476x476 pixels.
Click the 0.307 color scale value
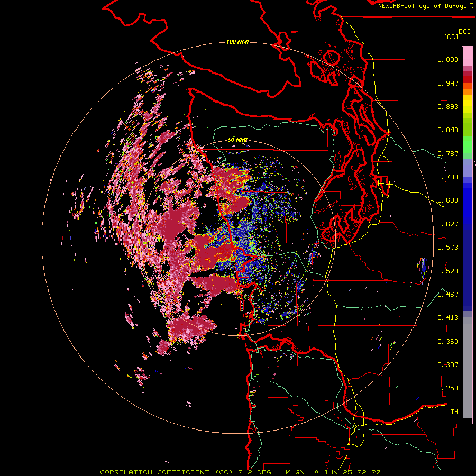coord(448,365)
